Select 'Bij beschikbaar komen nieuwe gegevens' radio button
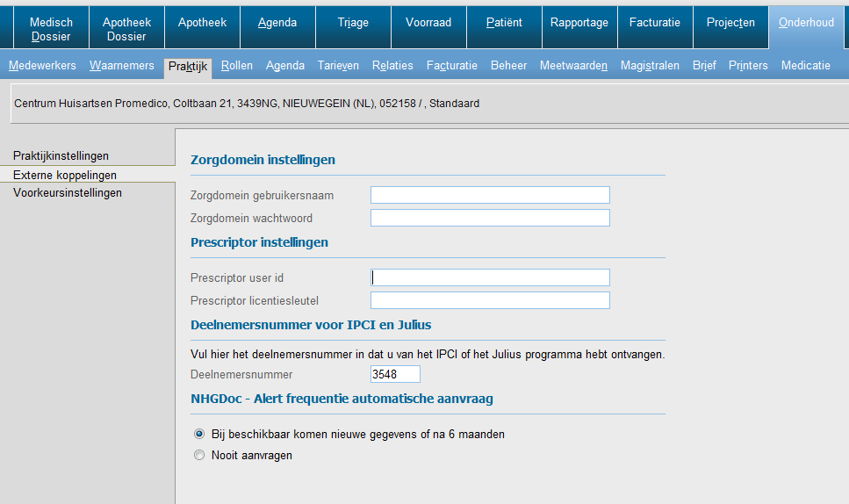 pyautogui.click(x=199, y=434)
